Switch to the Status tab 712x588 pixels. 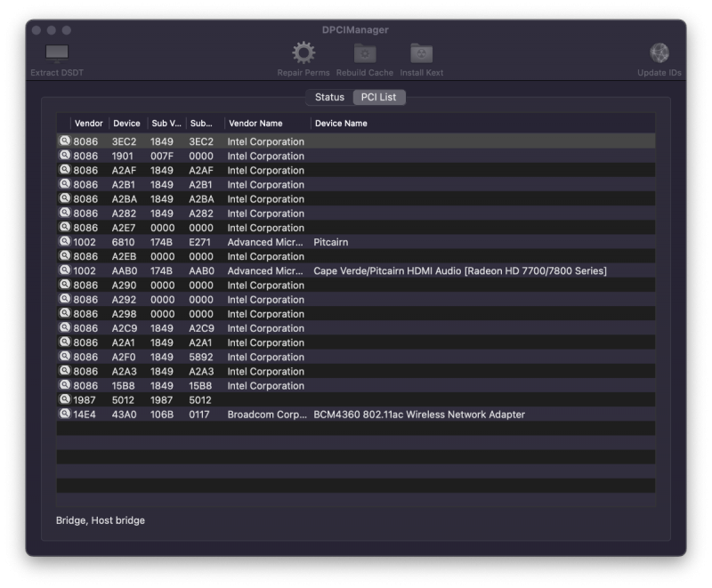tap(329, 97)
